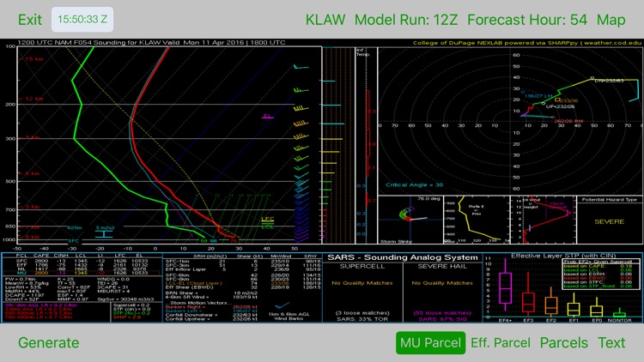Screen dimensions: 644x362
Task: Click the '1km & 6km AGL Wind Barbs' label
Action: pyautogui.click(x=289, y=317)
